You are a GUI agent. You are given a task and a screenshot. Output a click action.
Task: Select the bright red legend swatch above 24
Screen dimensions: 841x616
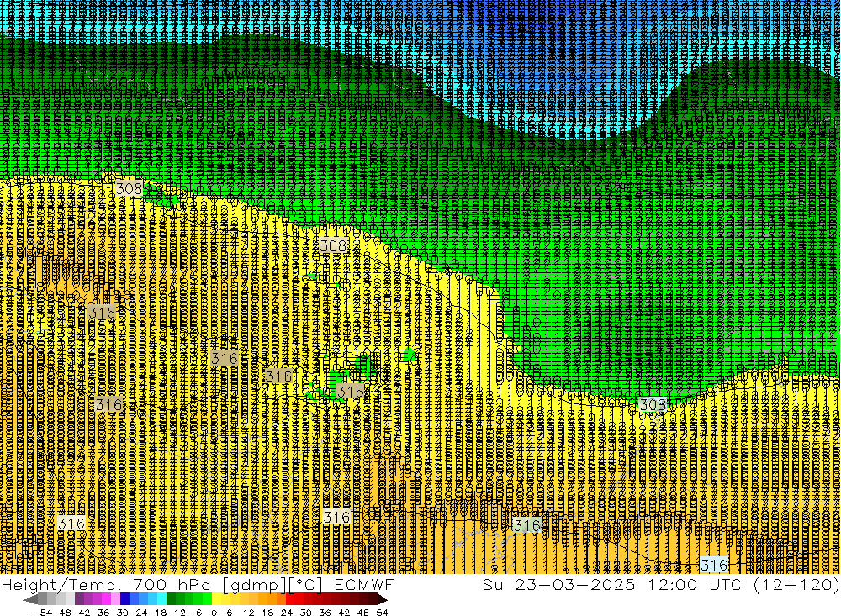pyautogui.click(x=290, y=598)
